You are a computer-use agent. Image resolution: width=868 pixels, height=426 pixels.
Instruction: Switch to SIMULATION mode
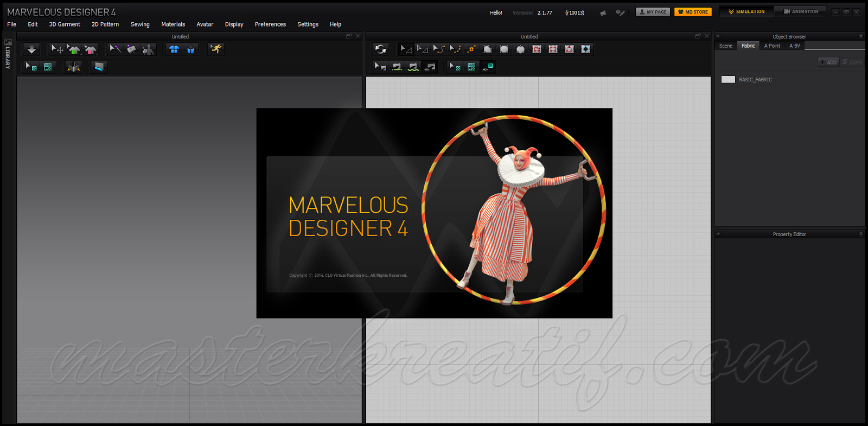pyautogui.click(x=746, y=11)
